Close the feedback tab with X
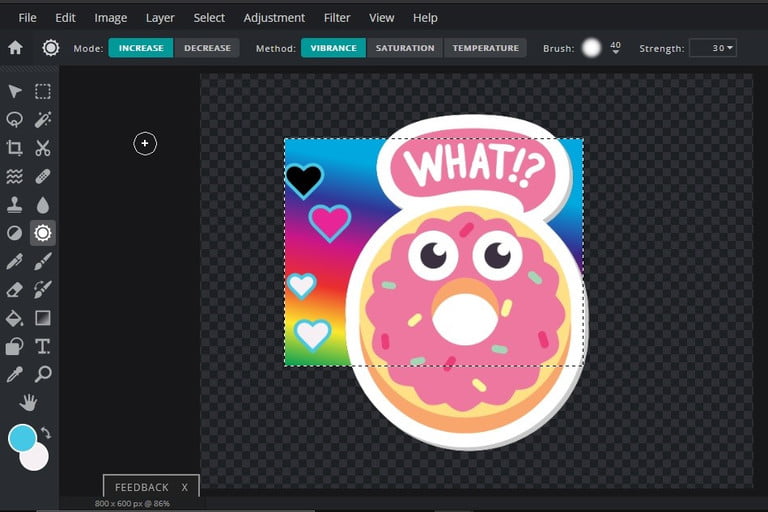This screenshot has width=768, height=512. 185,487
